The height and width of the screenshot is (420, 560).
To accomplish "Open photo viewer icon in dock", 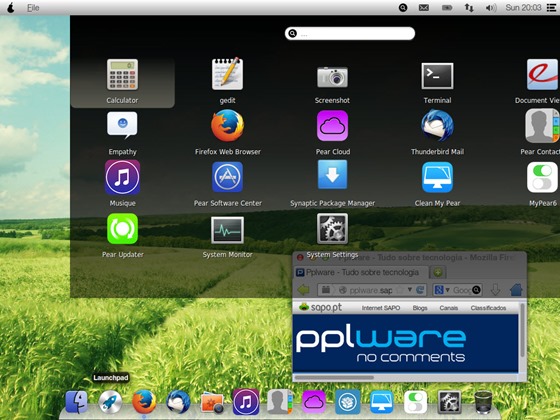I will pos(212,403).
